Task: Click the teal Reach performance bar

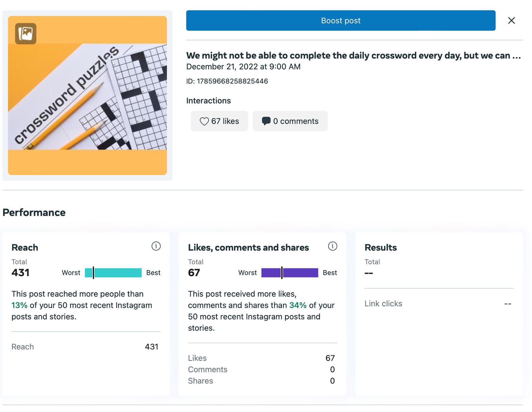Action: point(113,273)
